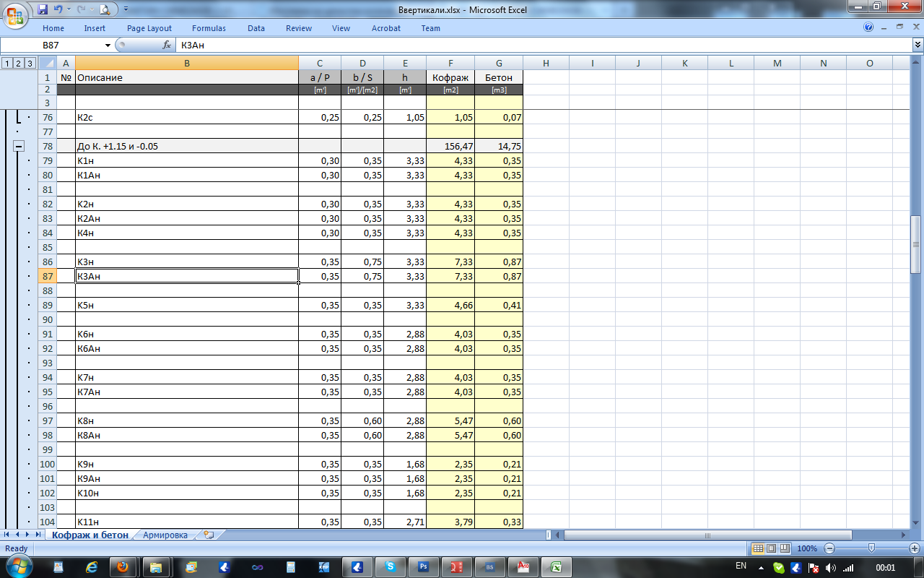This screenshot has width=924, height=578.
Task: Expand the formula bar
Action: [918, 45]
